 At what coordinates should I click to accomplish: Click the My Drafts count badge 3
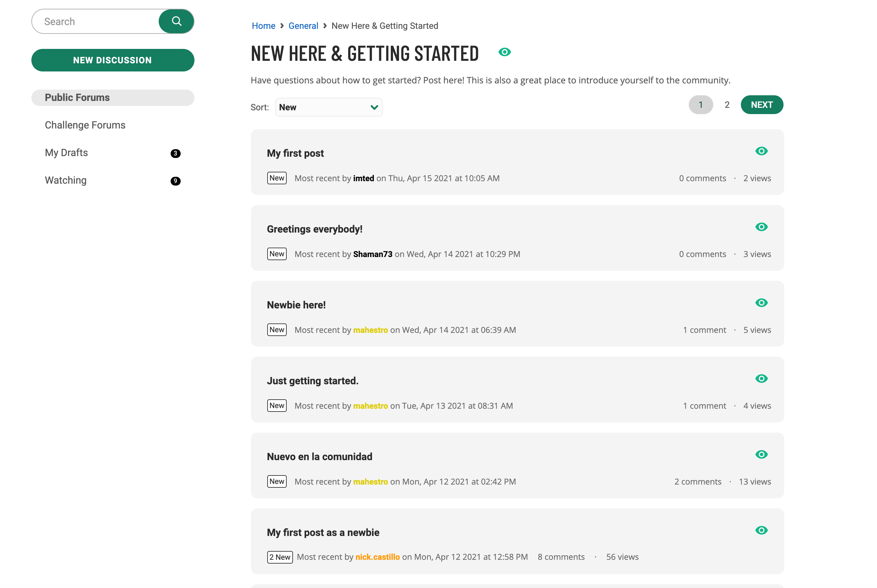(175, 153)
